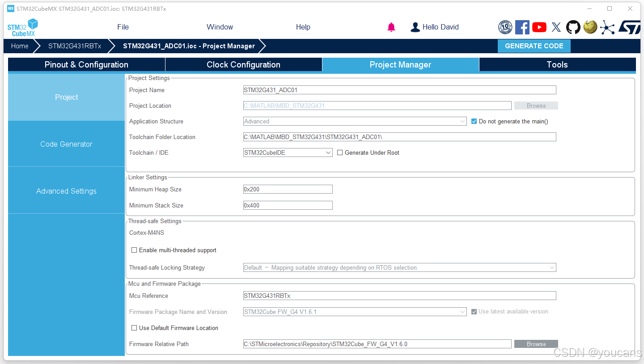
Task: Click the Project Name input field
Action: coord(400,90)
